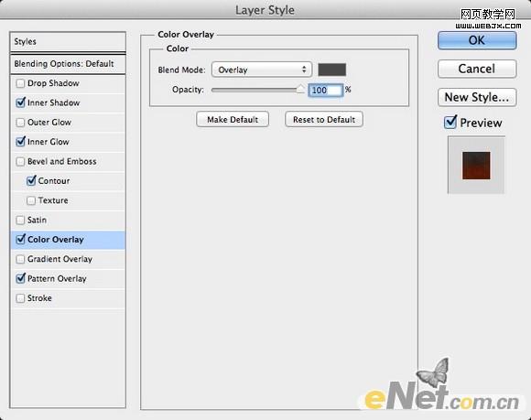Click the OK button
531x420 pixels.
coord(477,40)
